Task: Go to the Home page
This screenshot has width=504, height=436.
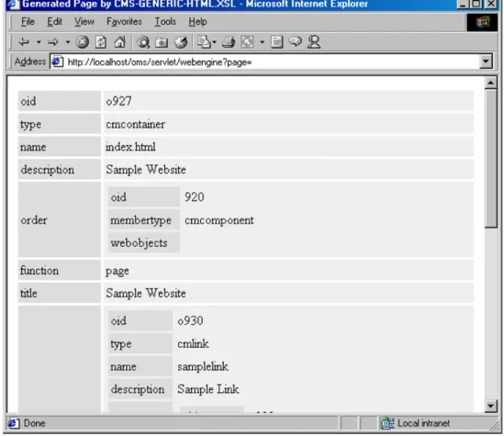Action: point(120,42)
